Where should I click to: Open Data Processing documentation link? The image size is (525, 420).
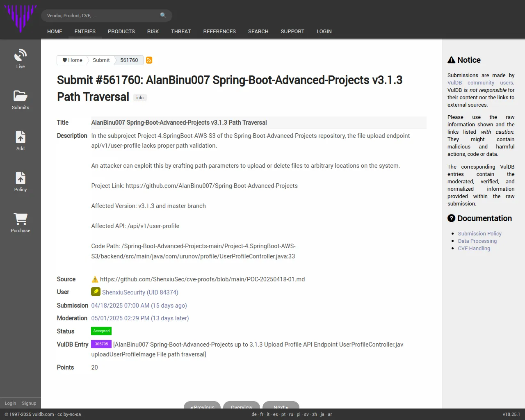[x=477, y=241]
